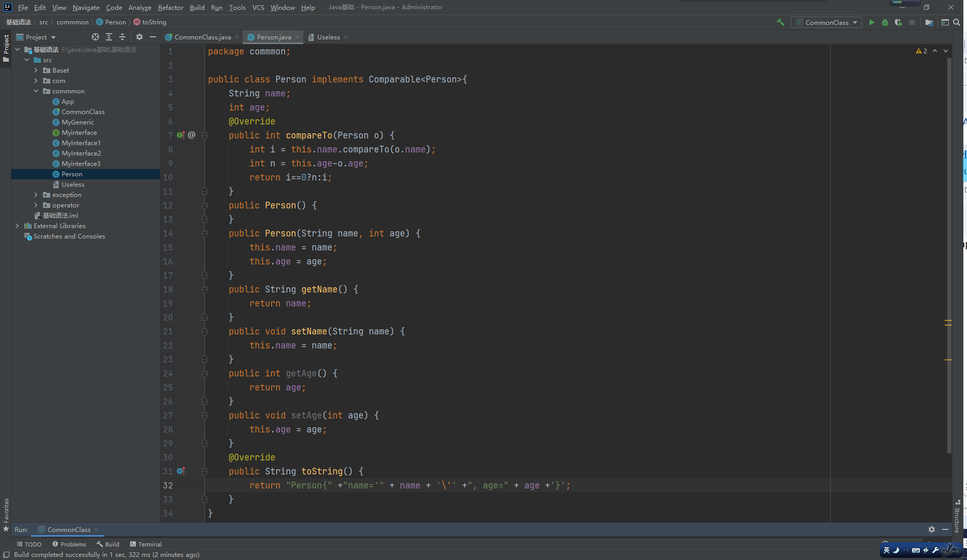Run with coverage icon
The image size is (967, 560).
coord(899,22)
